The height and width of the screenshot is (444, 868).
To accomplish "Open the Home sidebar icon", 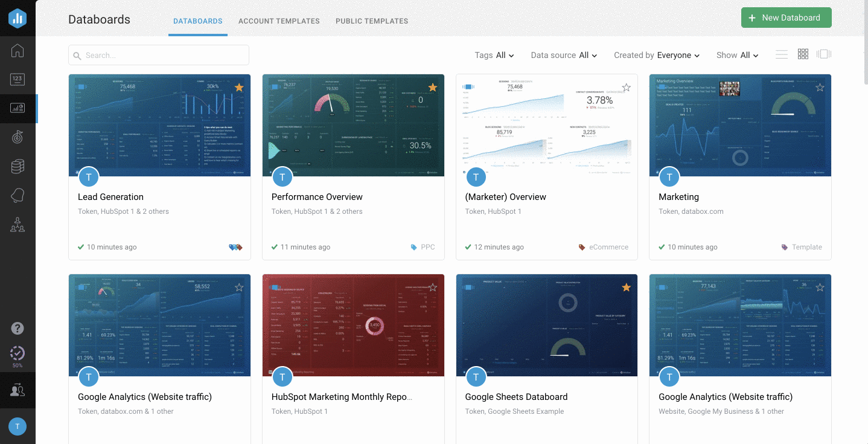I will (x=18, y=51).
